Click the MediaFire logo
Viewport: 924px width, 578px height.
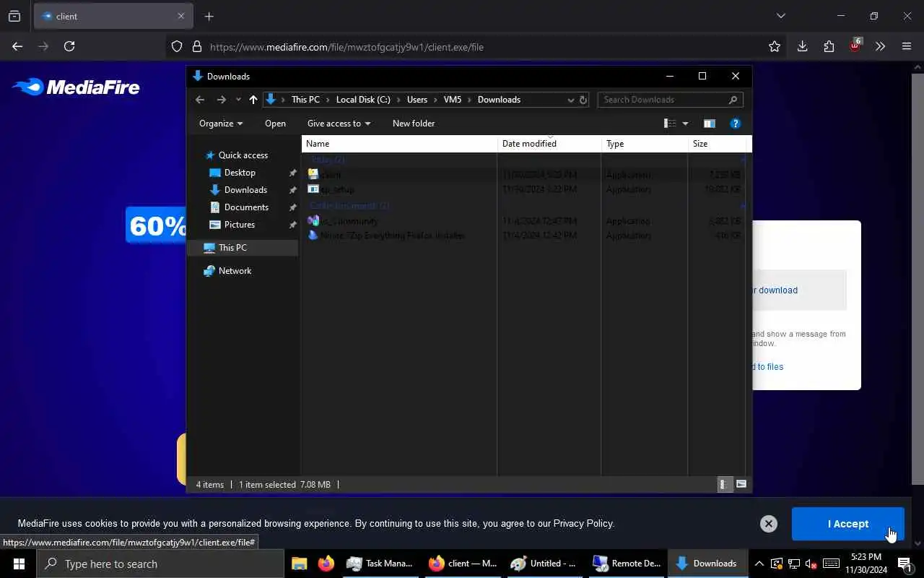click(76, 87)
